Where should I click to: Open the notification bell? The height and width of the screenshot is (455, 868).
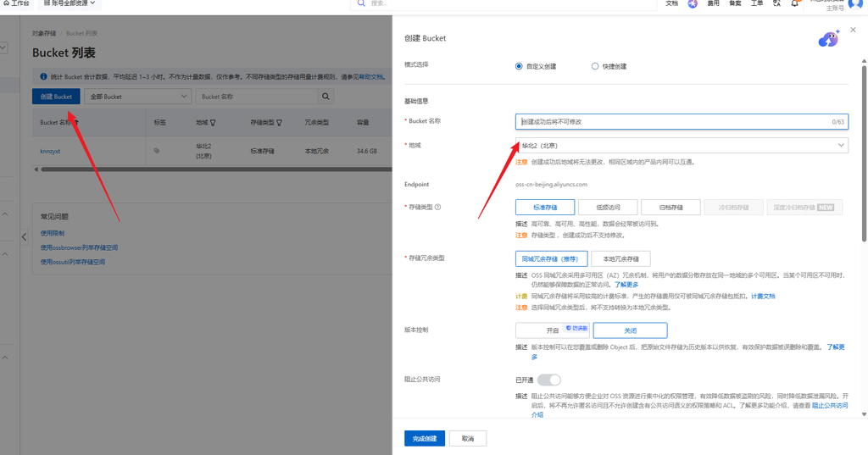[x=795, y=3]
